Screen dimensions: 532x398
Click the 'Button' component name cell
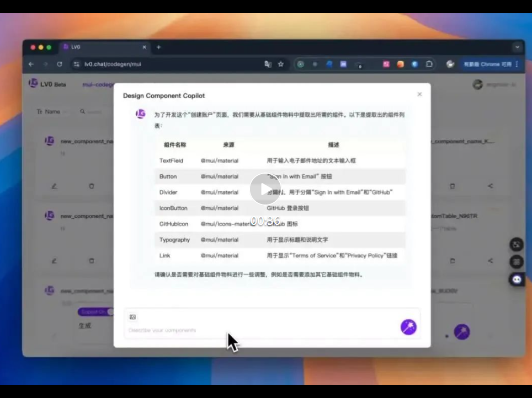click(x=168, y=176)
